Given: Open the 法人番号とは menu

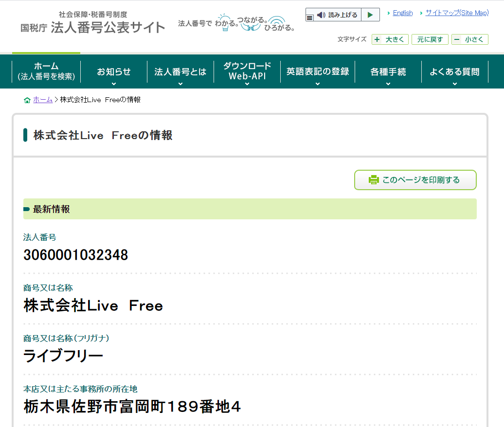Looking at the screenshot, I should [x=180, y=71].
